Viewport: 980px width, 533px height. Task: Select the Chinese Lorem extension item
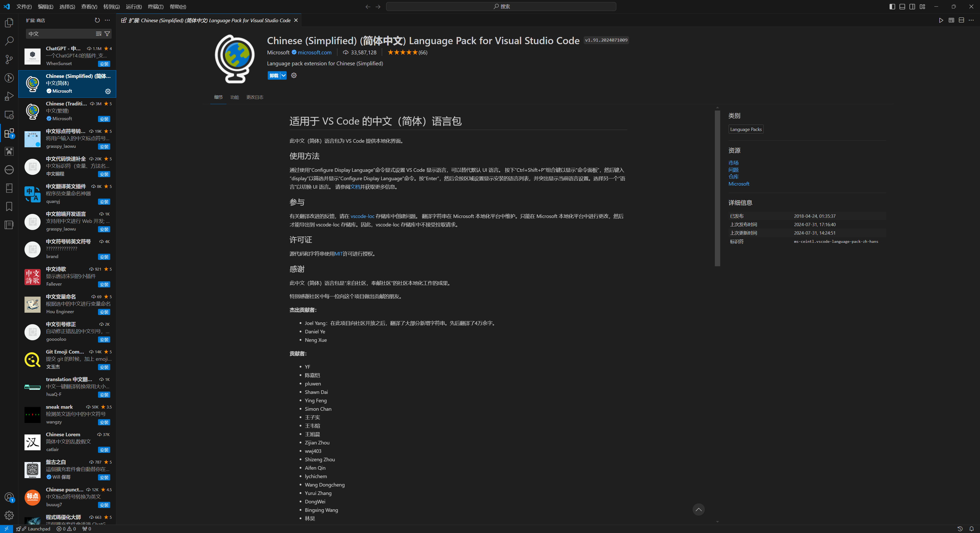click(x=67, y=442)
